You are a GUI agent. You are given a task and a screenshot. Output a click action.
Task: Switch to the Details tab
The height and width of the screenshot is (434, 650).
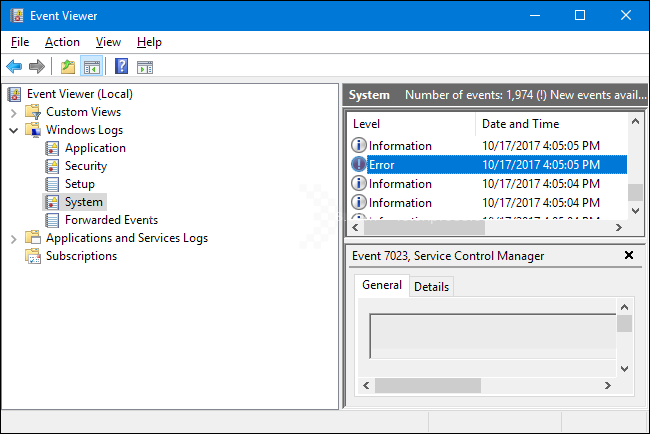(x=431, y=286)
